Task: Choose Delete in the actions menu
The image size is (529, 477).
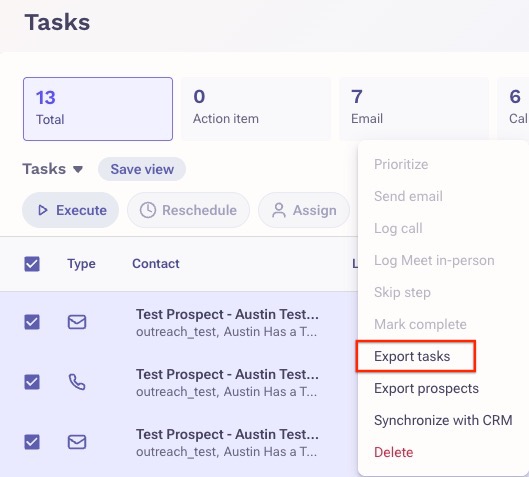Action: click(393, 452)
